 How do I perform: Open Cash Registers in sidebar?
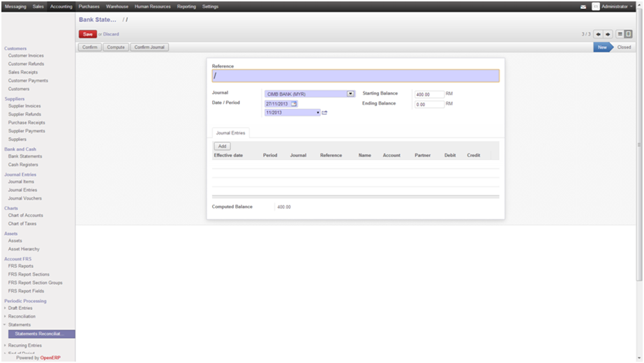tap(23, 165)
